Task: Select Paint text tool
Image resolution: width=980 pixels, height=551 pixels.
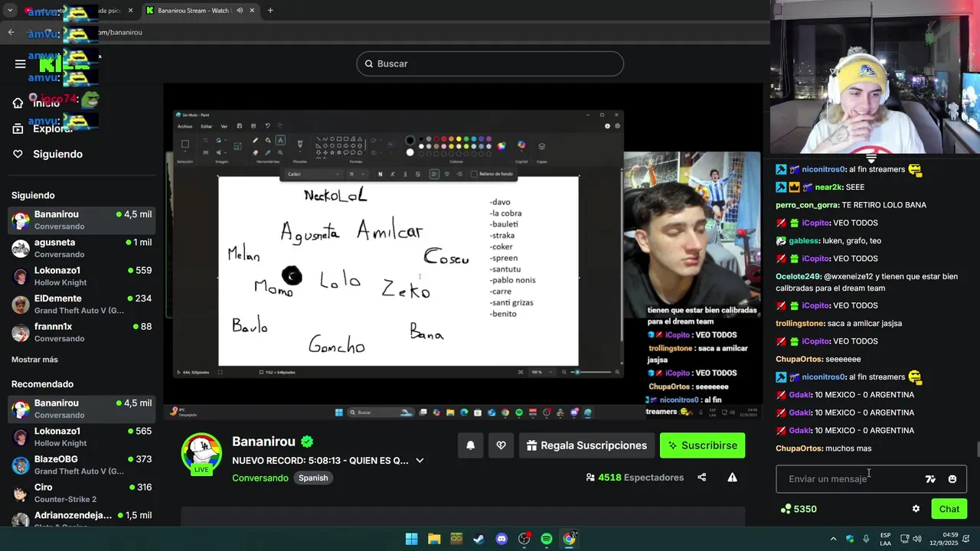Action: click(280, 140)
